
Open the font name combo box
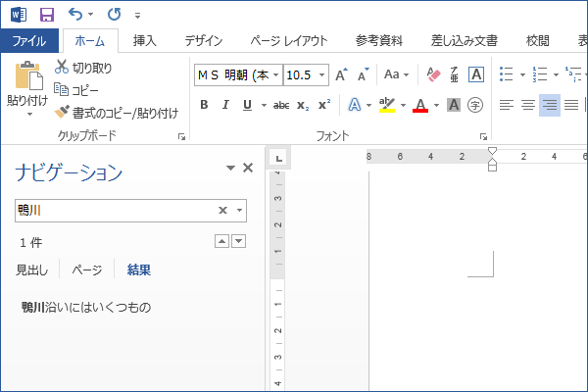tap(238, 75)
